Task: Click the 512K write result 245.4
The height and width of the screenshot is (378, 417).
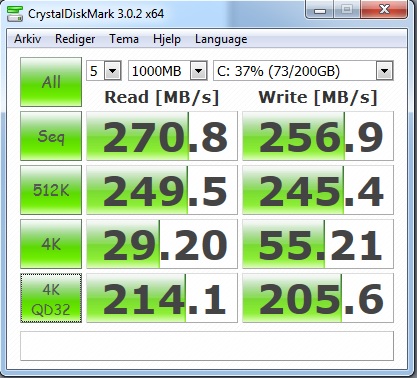Action: pos(318,190)
